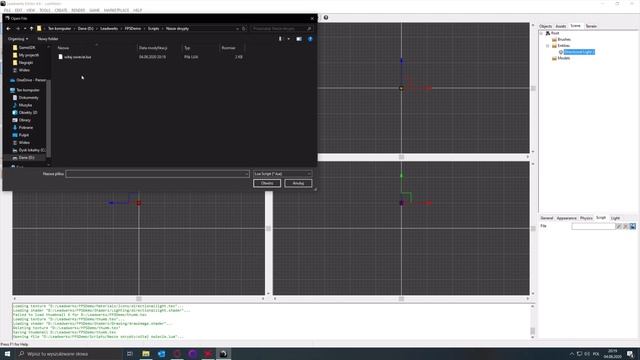
Task: Open FILE menu in Leadwerks editor
Action: click(x=7, y=10)
